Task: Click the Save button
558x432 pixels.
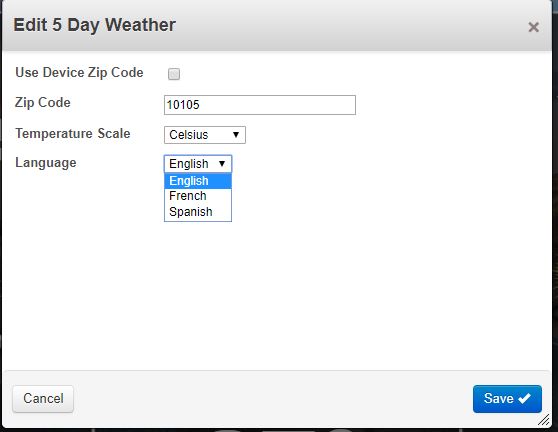Action: pyautogui.click(x=507, y=399)
